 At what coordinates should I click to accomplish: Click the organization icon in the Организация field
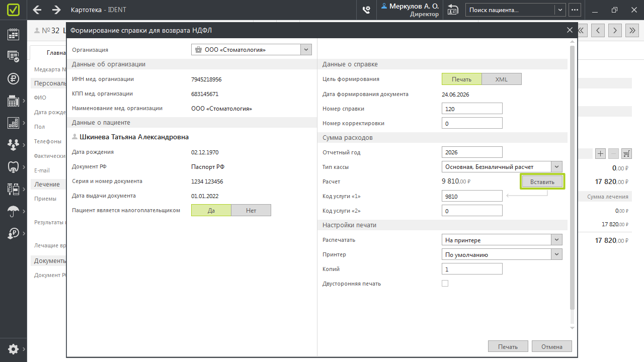[x=198, y=50]
